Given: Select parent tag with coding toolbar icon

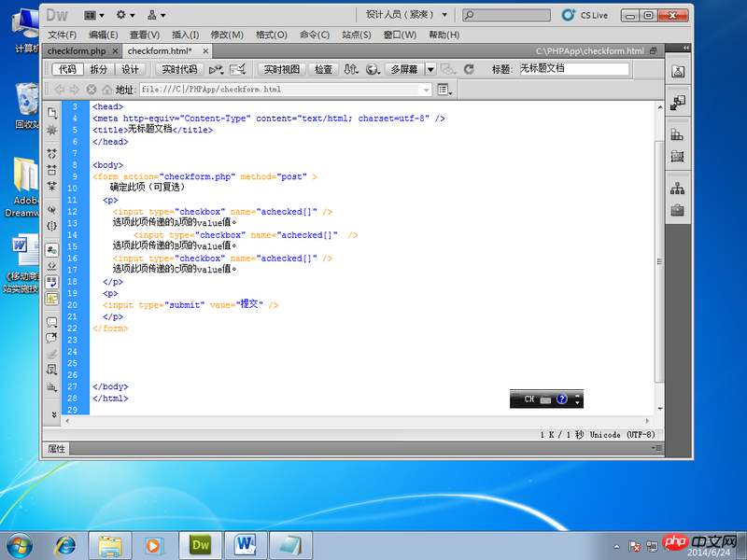Looking at the screenshot, I should (52, 209).
